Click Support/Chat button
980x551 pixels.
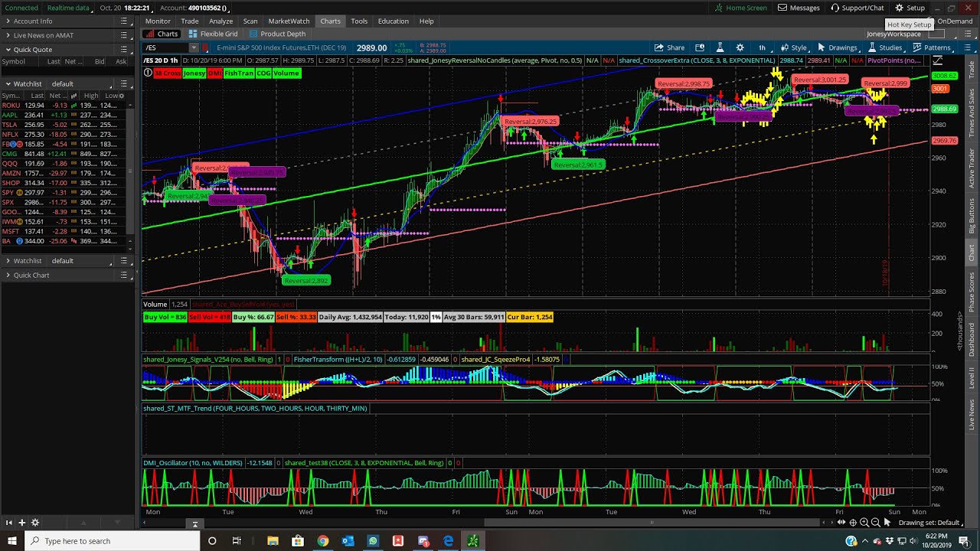[x=857, y=8]
